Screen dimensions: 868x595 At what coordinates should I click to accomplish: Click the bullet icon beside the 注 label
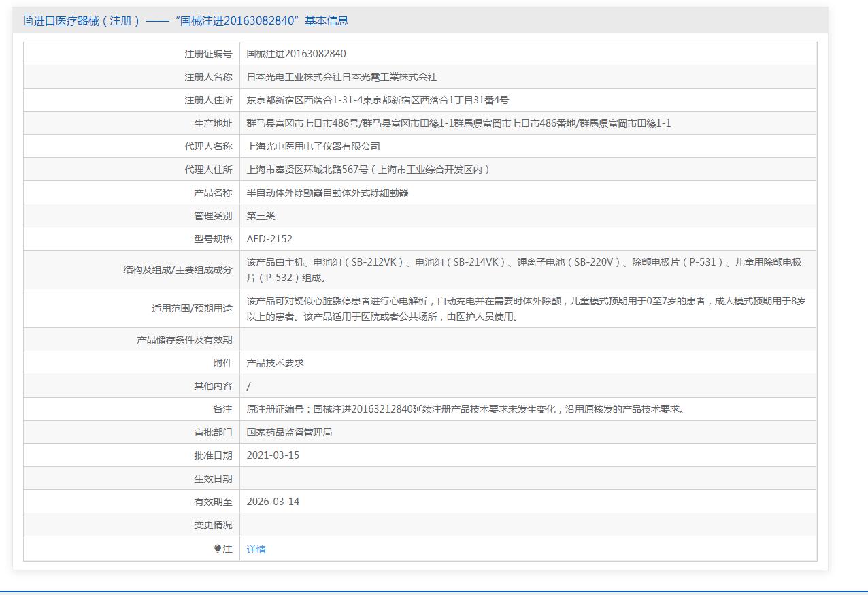(x=218, y=549)
